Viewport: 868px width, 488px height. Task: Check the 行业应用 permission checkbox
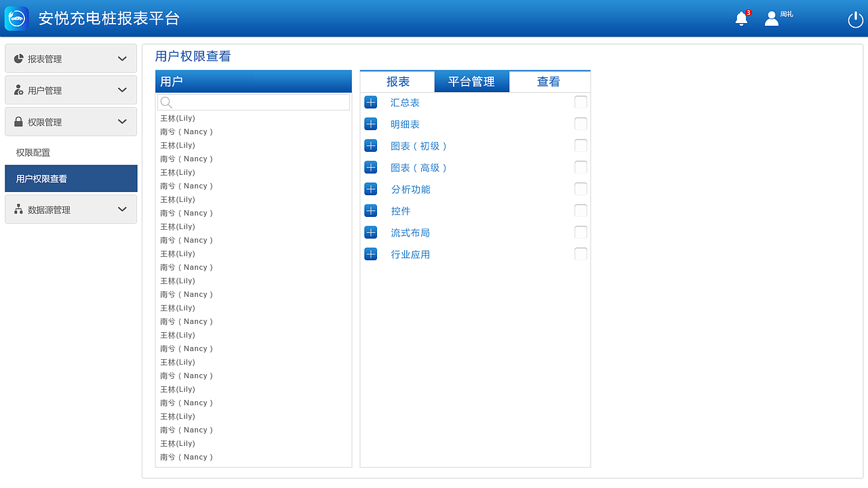coord(580,253)
